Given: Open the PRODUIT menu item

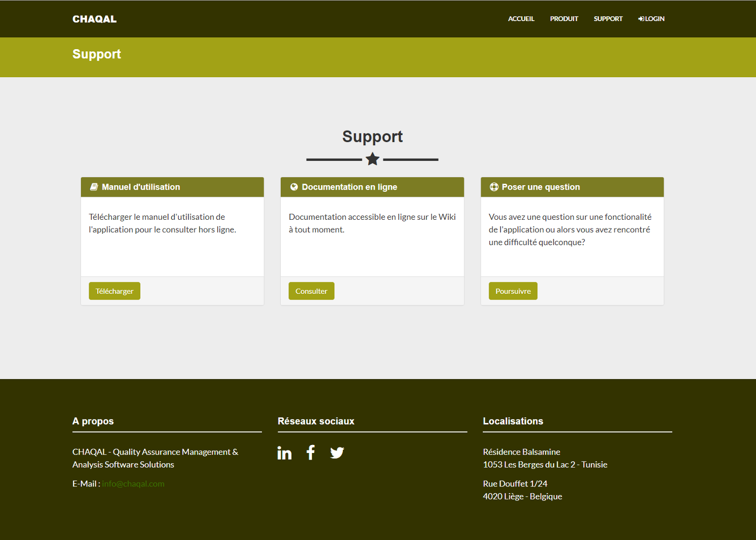Looking at the screenshot, I should click(x=564, y=19).
